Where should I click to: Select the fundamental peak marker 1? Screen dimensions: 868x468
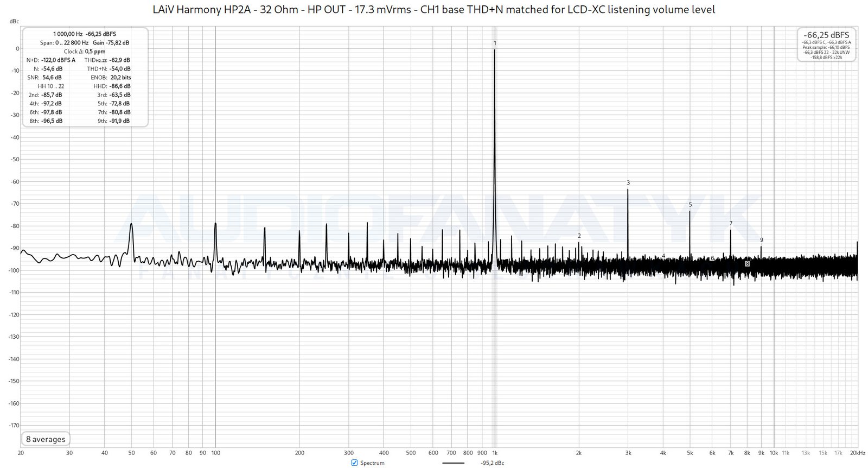click(x=495, y=43)
